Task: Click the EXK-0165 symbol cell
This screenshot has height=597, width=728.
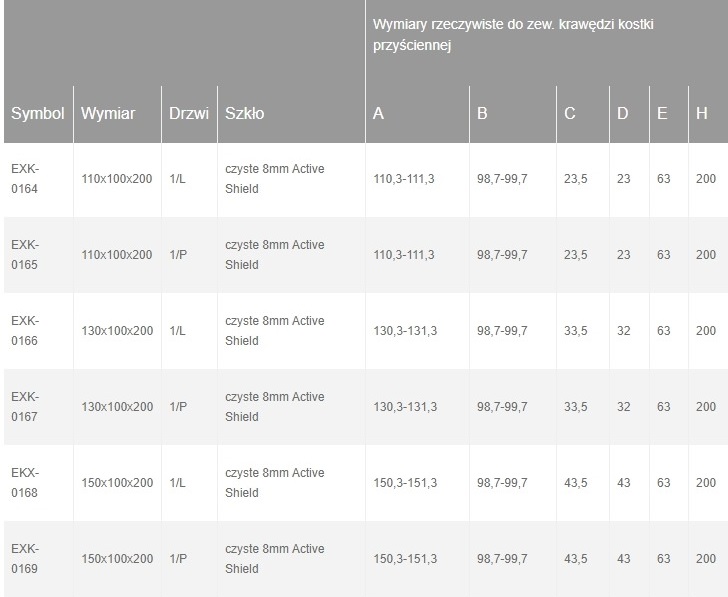Action: pos(25,255)
